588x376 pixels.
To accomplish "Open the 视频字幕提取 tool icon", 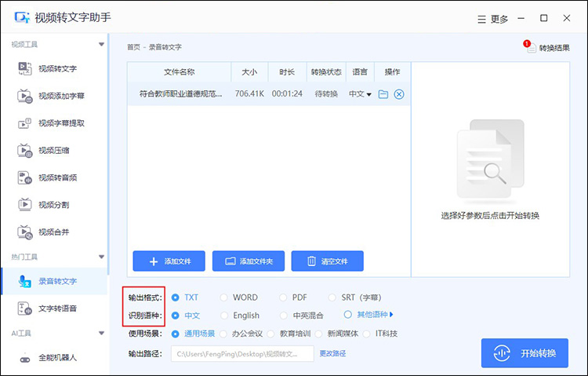I will coord(25,123).
